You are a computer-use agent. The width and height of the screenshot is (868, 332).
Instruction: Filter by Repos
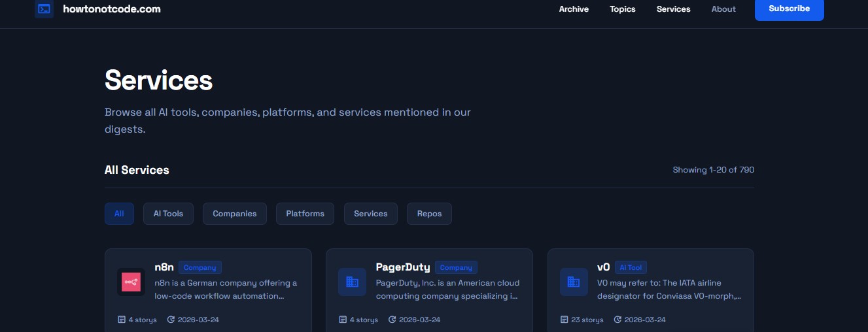429,214
